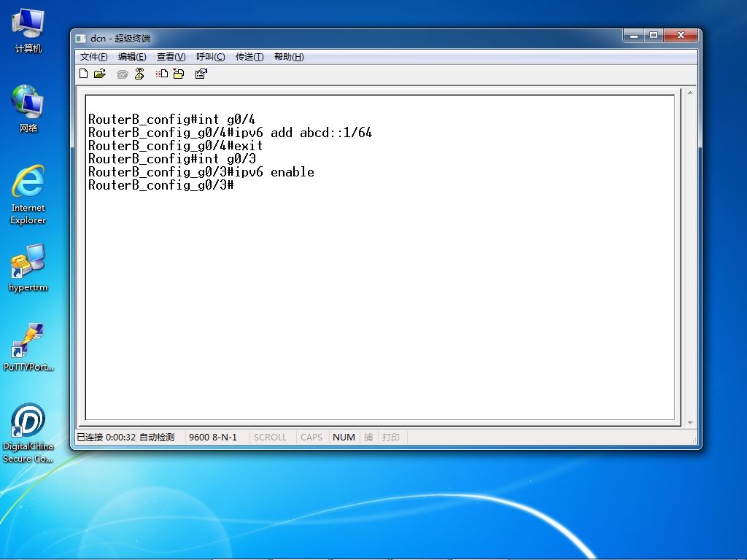Select the hypertrm desktop shortcut
Image resolution: width=747 pixels, height=560 pixels.
[28, 268]
